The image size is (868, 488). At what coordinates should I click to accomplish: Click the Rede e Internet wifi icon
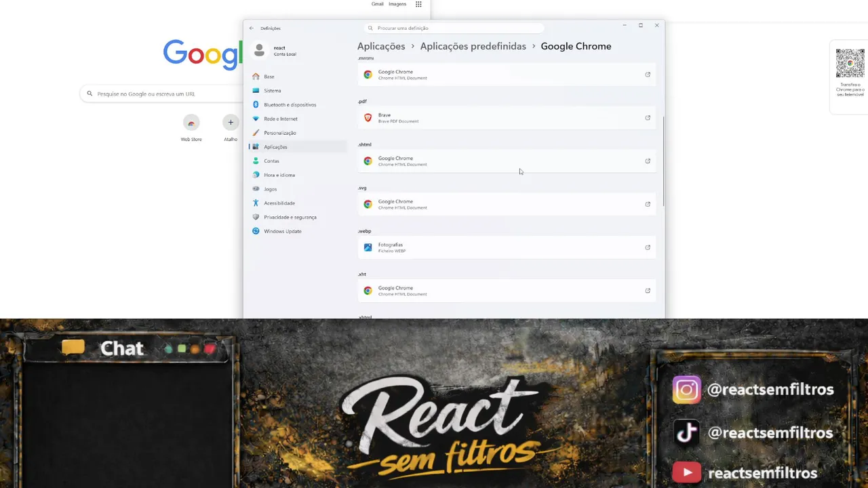(x=256, y=119)
